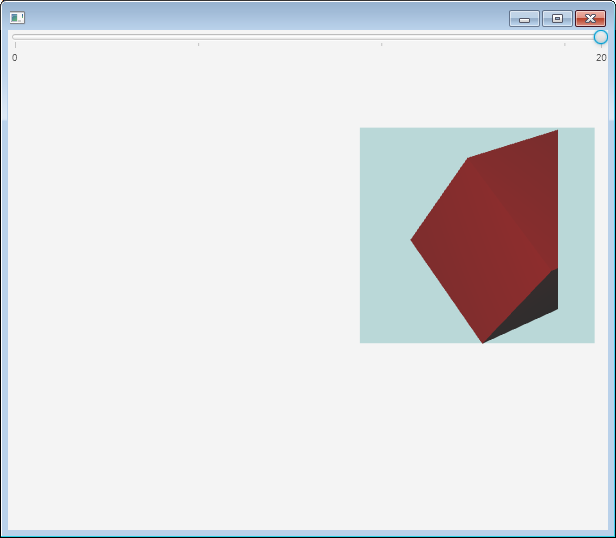616x538 pixels.
Task: Click the '20' label under the slider
Action: click(x=601, y=58)
